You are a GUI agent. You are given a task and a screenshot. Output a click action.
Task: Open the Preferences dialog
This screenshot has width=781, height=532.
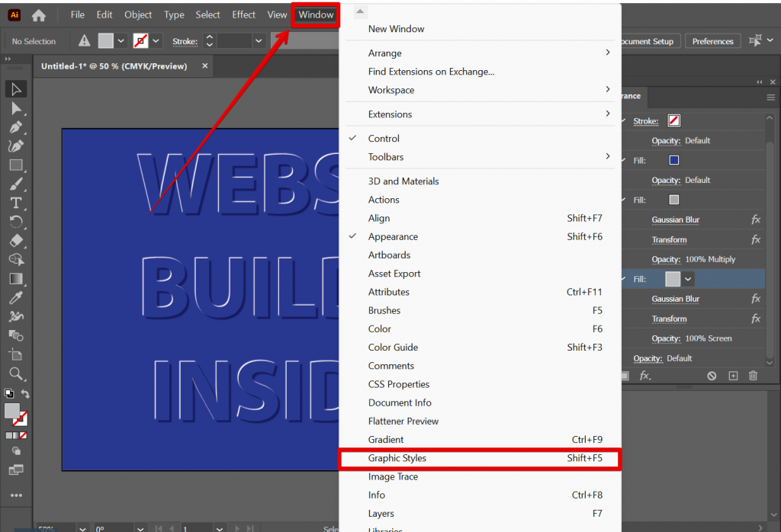pyautogui.click(x=712, y=40)
